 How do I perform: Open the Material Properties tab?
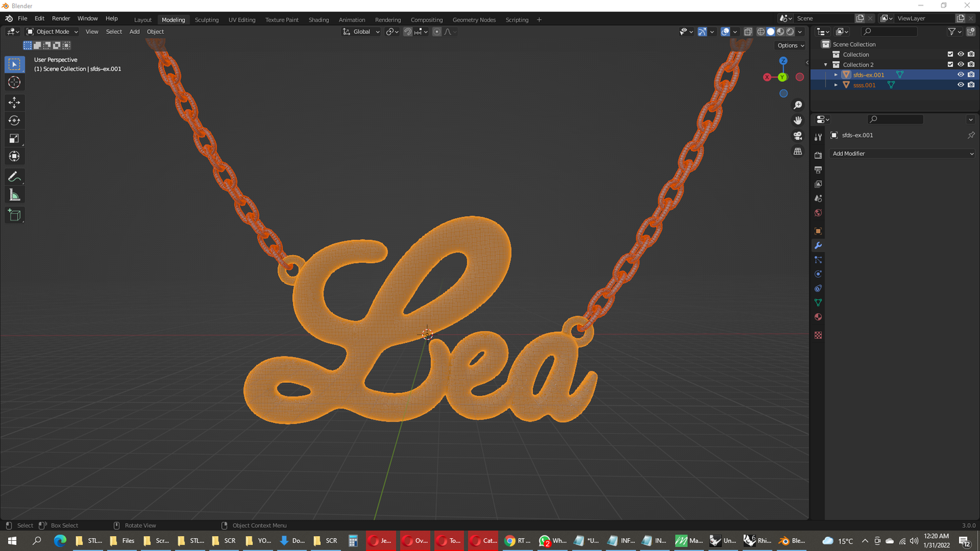point(818,317)
